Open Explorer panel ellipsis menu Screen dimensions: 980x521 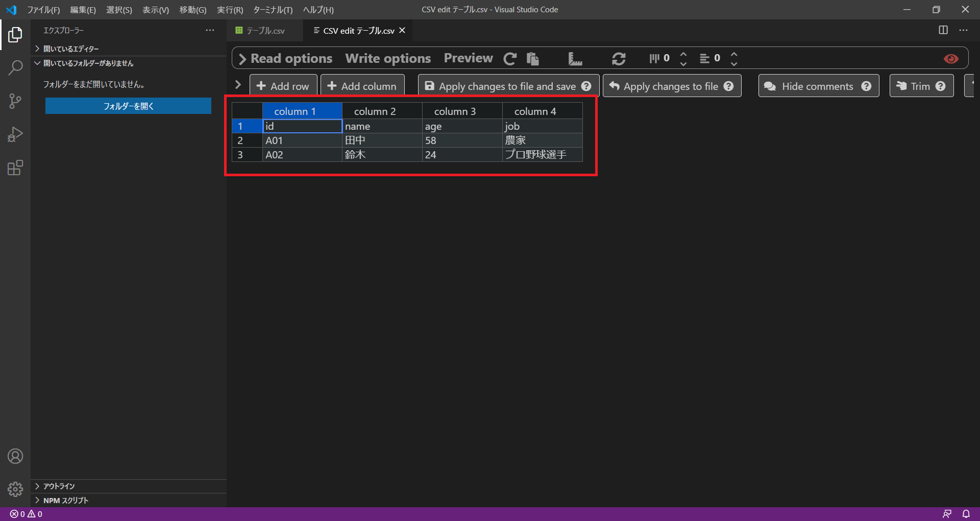point(210,30)
